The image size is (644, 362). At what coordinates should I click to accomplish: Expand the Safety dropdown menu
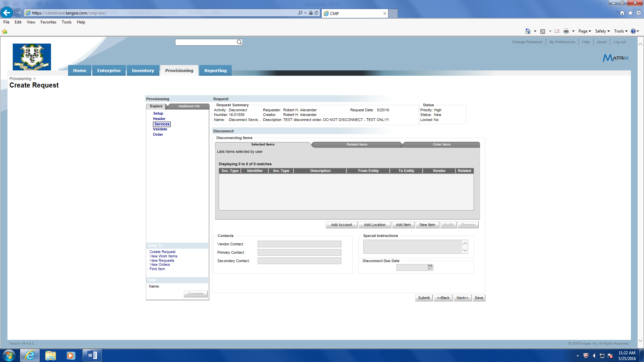pyautogui.click(x=602, y=31)
